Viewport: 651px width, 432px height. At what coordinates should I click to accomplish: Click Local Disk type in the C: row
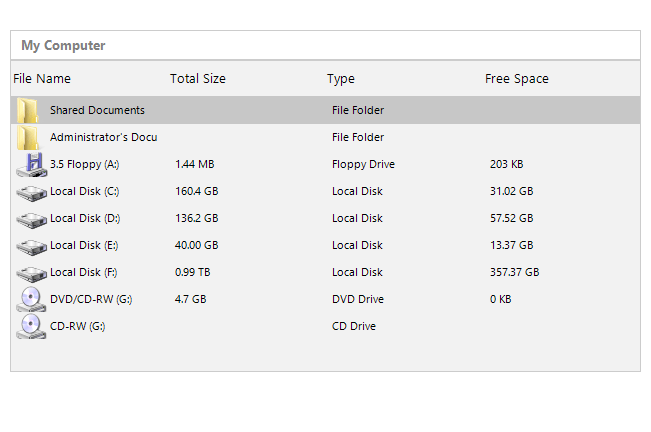[357, 191]
